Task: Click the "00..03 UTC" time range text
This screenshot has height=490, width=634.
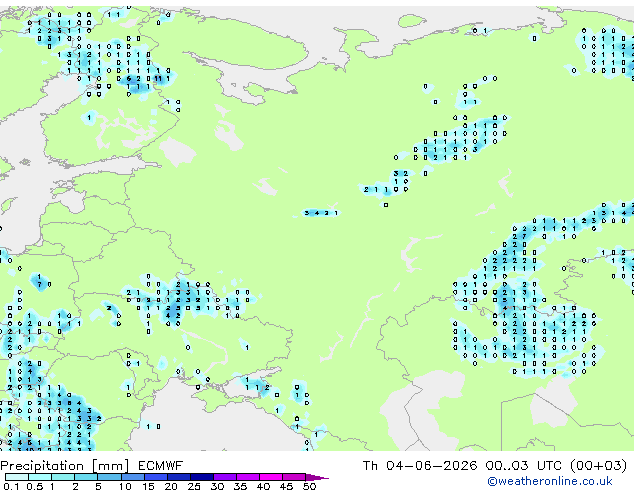Action: [524, 466]
